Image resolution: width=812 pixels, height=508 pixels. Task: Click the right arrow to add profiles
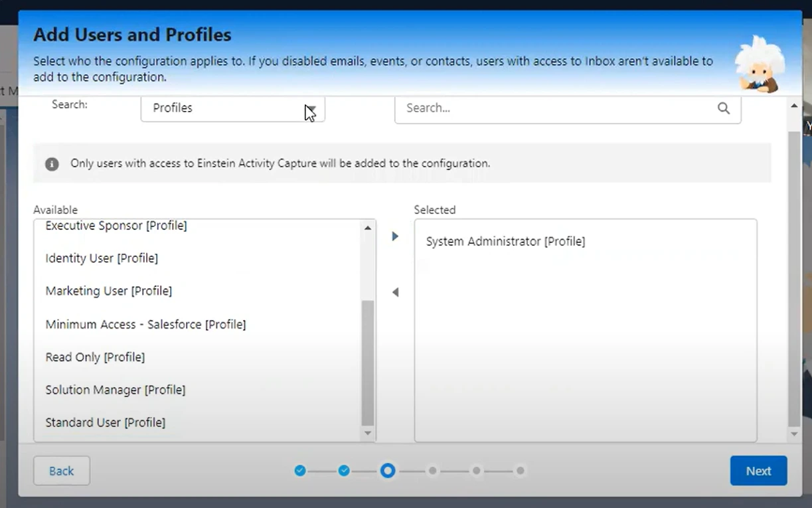395,236
